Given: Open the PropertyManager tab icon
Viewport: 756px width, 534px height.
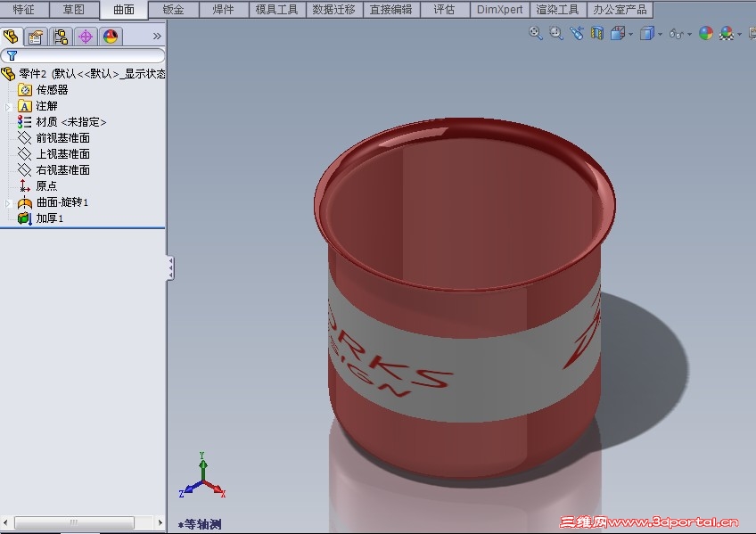Looking at the screenshot, I should point(36,37).
